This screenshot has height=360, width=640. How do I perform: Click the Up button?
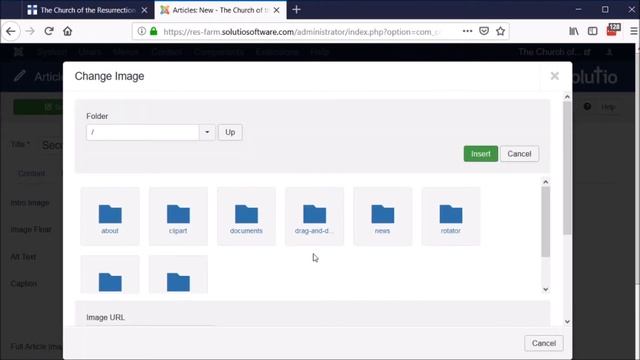(230, 132)
